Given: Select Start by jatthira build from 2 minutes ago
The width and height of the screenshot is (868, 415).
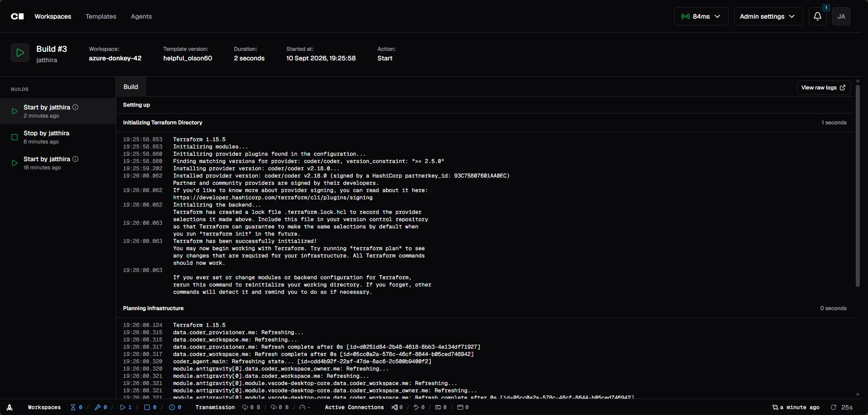Looking at the screenshot, I should pyautogui.click(x=58, y=111).
